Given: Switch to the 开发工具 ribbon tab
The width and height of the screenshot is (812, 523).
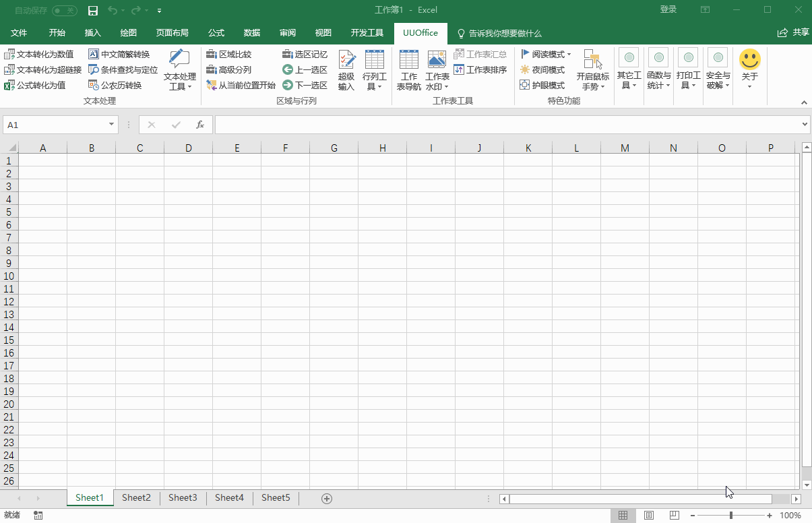Looking at the screenshot, I should pyautogui.click(x=367, y=32).
